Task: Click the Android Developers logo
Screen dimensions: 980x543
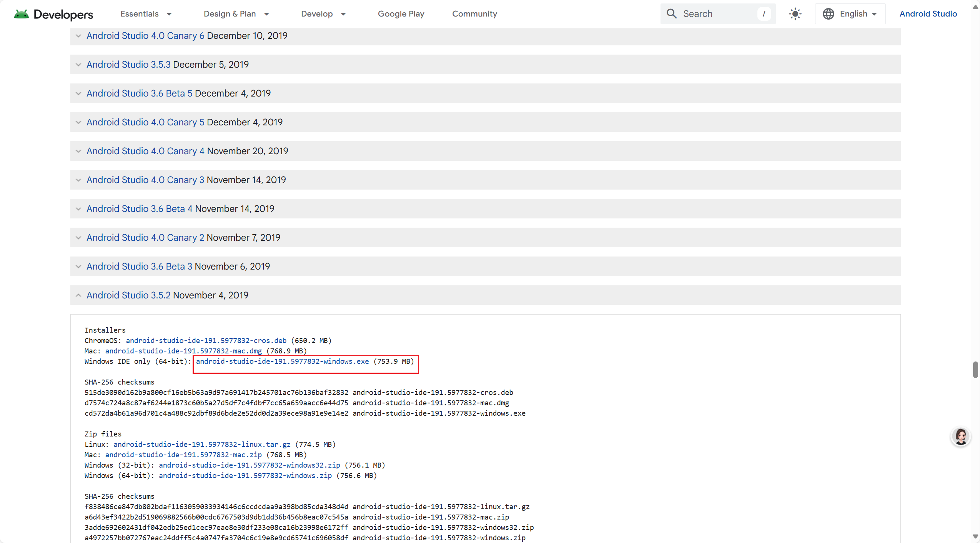Action: 53,14
